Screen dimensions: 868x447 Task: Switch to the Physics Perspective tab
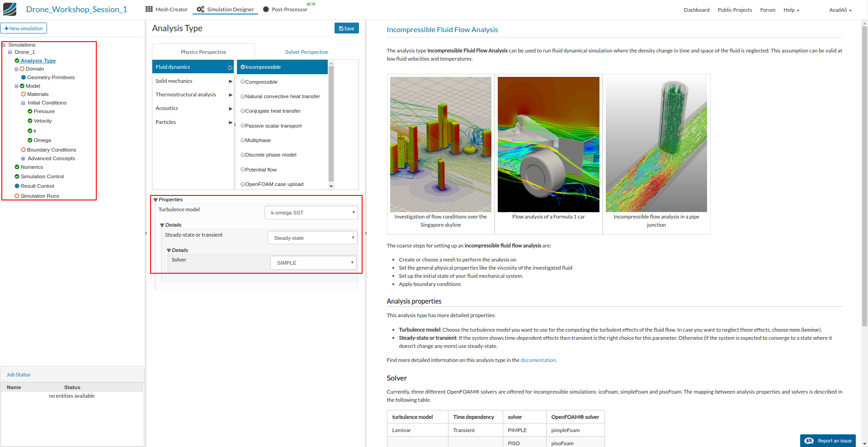click(x=203, y=52)
